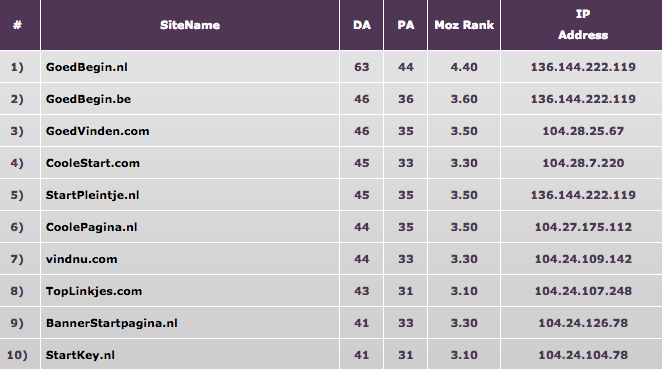Select IP 104.28.25.67 cell

tap(583, 131)
